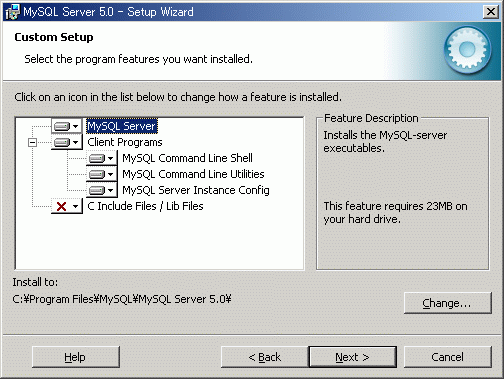This screenshot has height=379, width=504.
Task: Open the MySQL Server feature install dropdown icon
Action: pos(67,126)
